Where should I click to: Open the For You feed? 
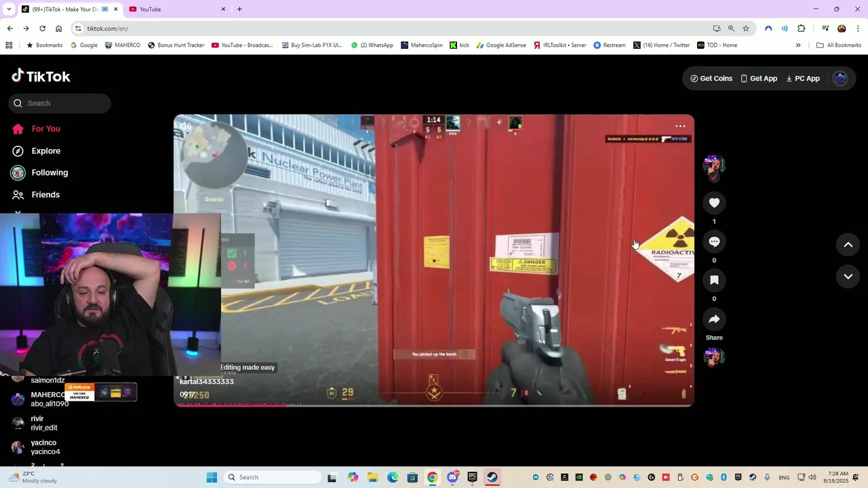pos(45,129)
